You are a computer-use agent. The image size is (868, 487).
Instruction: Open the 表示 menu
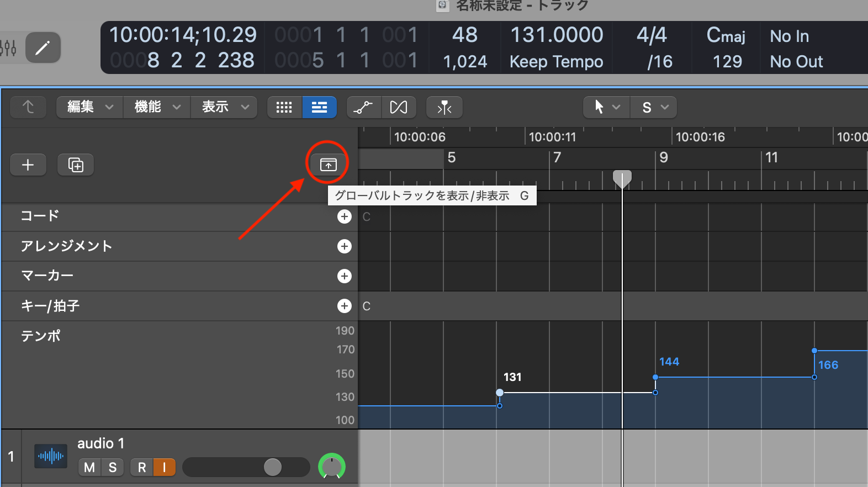224,107
